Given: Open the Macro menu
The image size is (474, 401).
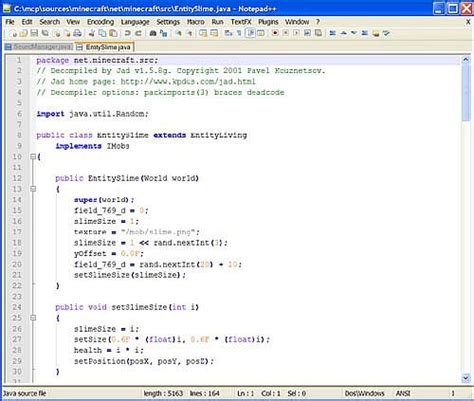Looking at the screenshot, I should 195,22.
